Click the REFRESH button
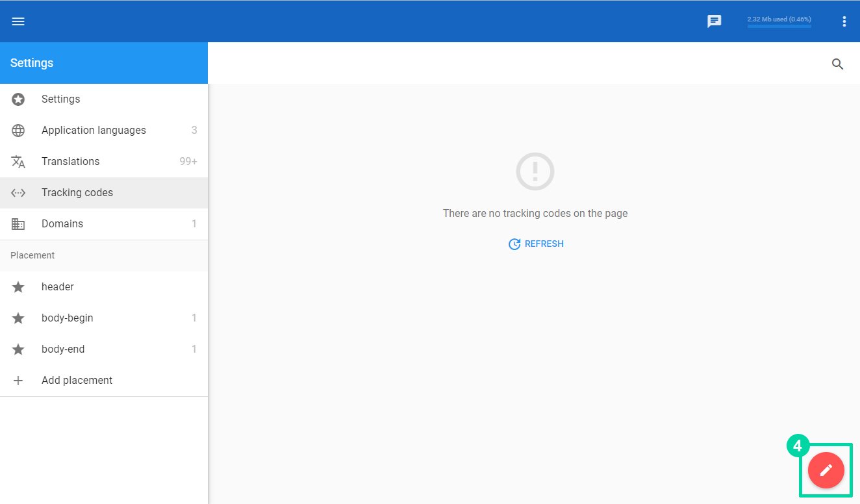Viewport: 860px width, 504px height. tap(536, 244)
